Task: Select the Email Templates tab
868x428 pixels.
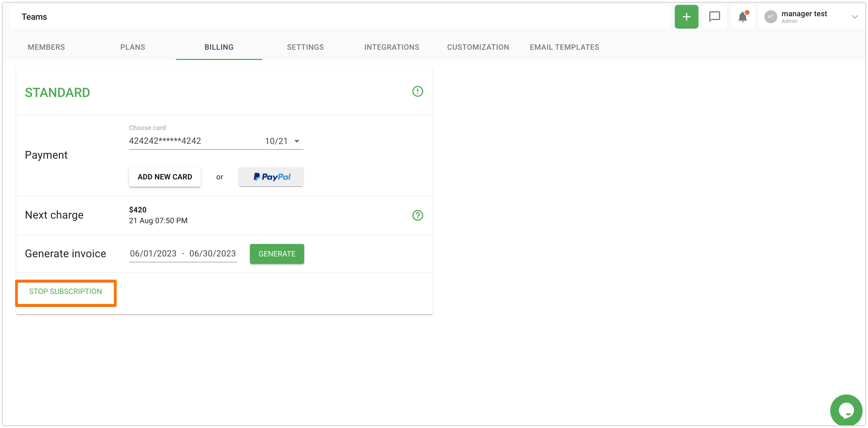Action: pos(564,47)
